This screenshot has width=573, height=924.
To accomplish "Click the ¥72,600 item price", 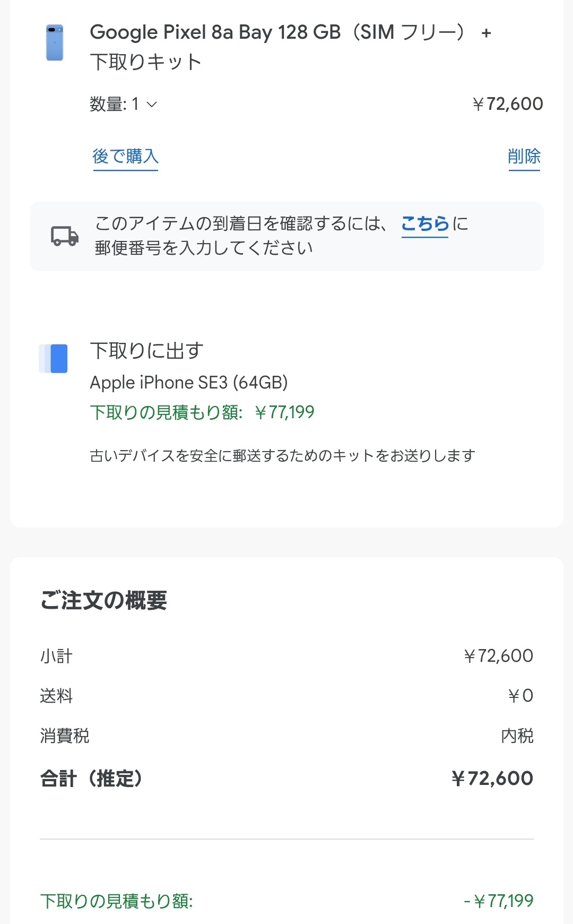I will tap(507, 104).
